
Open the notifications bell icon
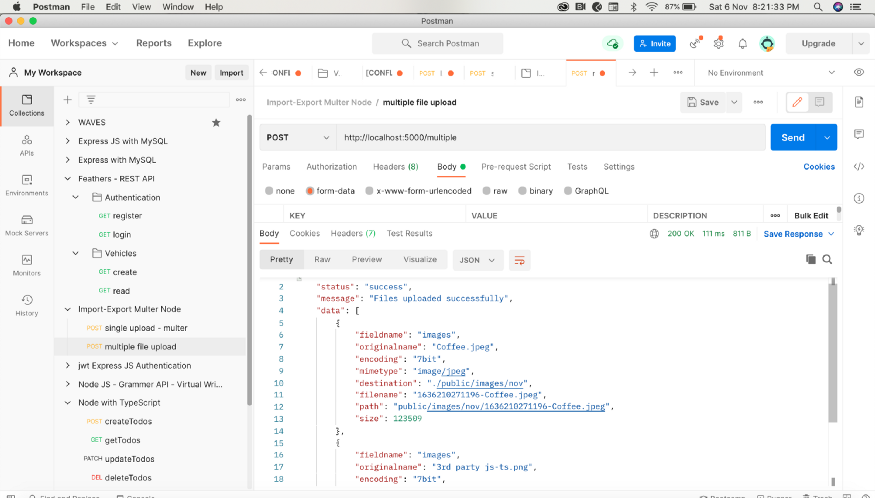click(742, 44)
